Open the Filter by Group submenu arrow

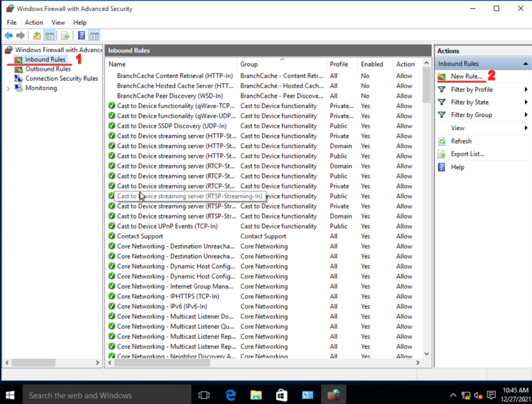[526, 115]
